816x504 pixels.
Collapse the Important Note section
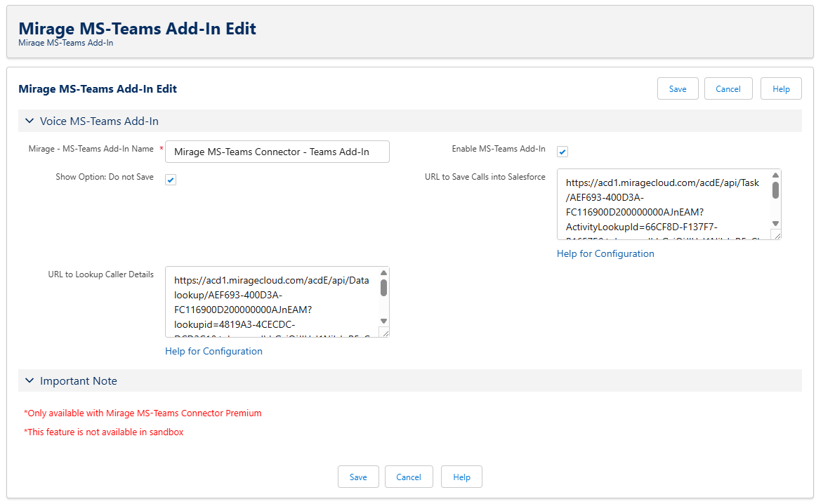(x=29, y=380)
